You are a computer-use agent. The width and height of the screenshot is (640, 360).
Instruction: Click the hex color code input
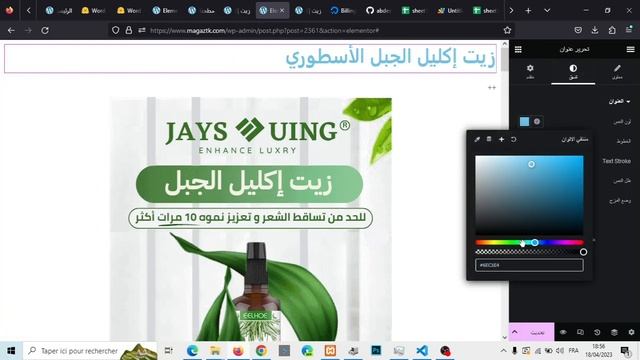tap(529, 265)
